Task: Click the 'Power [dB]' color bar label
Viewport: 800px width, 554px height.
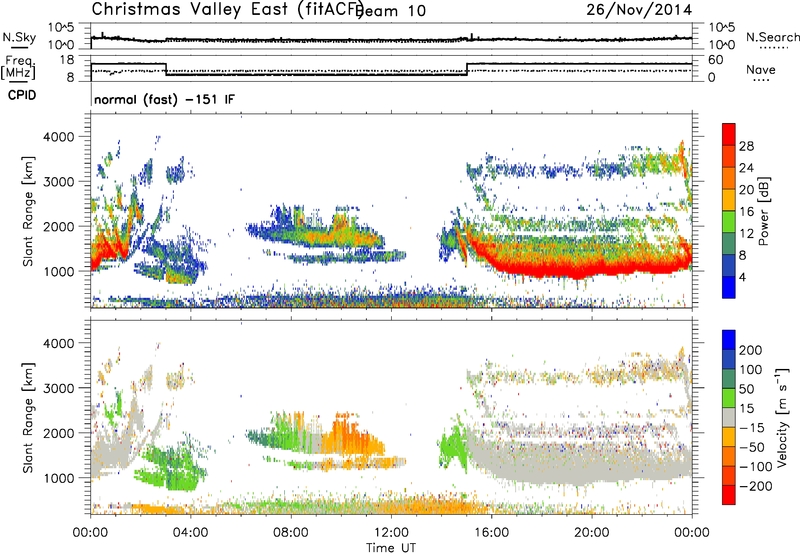Action: (x=763, y=211)
